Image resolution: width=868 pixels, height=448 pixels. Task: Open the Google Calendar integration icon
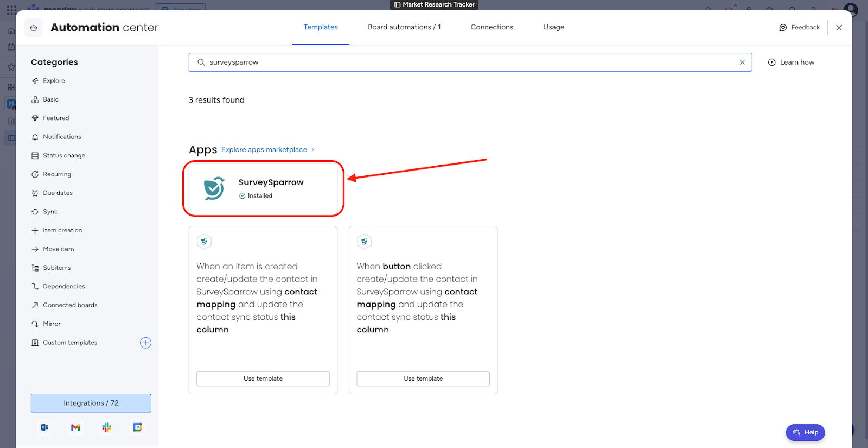(x=138, y=427)
